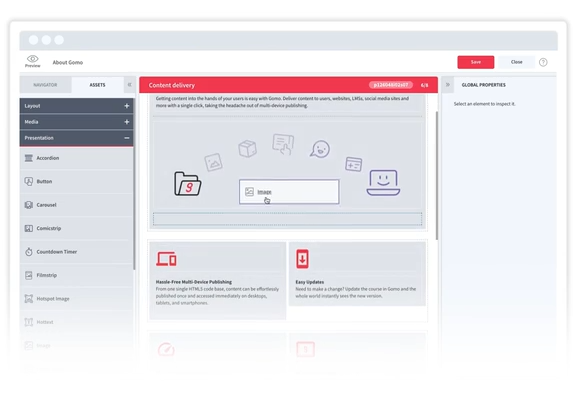Click the document with pointer illustration
This screenshot has width=576, height=410.
pyautogui.click(x=283, y=144)
